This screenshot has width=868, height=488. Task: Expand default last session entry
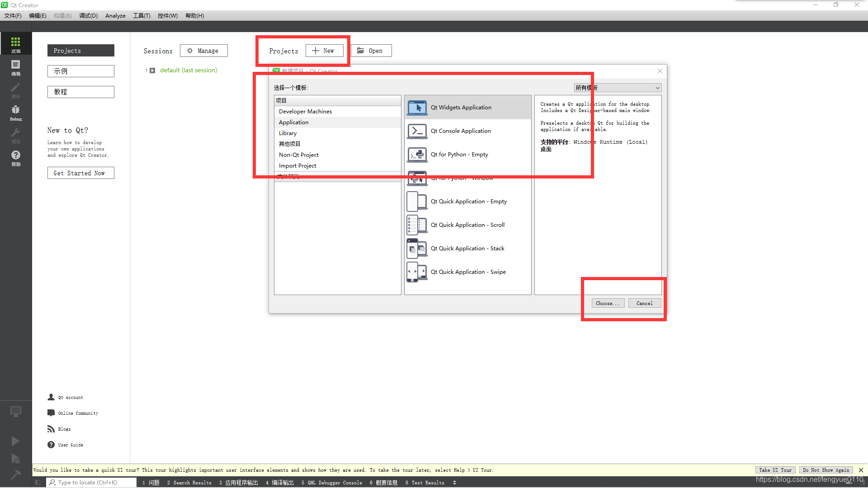(152, 70)
